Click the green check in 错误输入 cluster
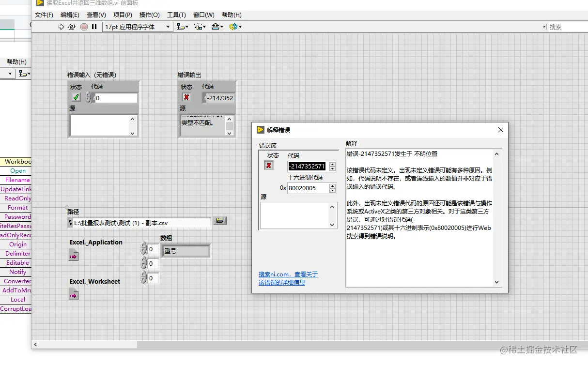Image resolution: width=588 pixels, height=365 pixels. pyautogui.click(x=76, y=97)
